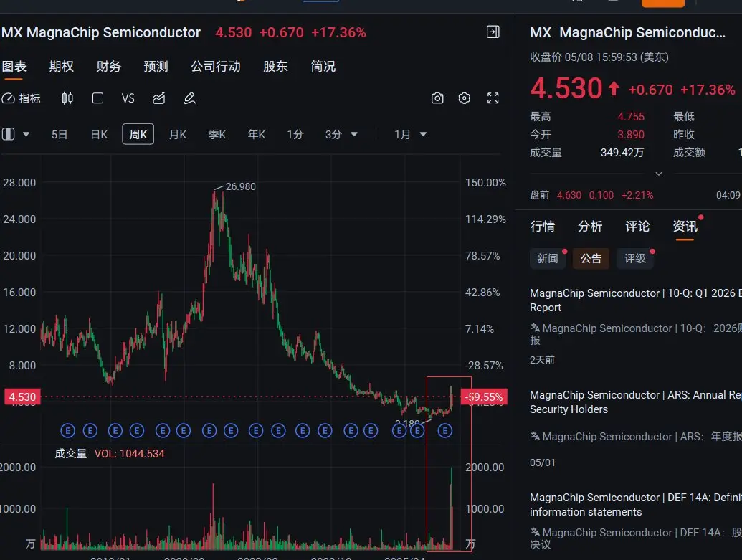Select the 5日 timeframe
742x560 pixels.
pyautogui.click(x=60, y=134)
